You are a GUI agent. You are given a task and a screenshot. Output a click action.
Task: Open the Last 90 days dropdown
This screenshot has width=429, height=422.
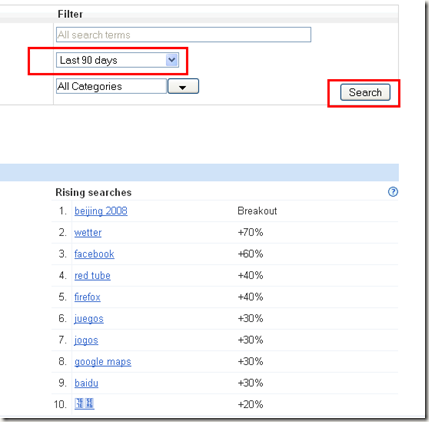[x=118, y=60]
